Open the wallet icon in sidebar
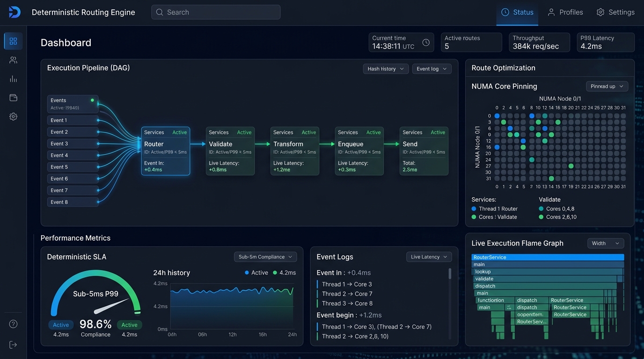644x359 pixels. [13, 98]
